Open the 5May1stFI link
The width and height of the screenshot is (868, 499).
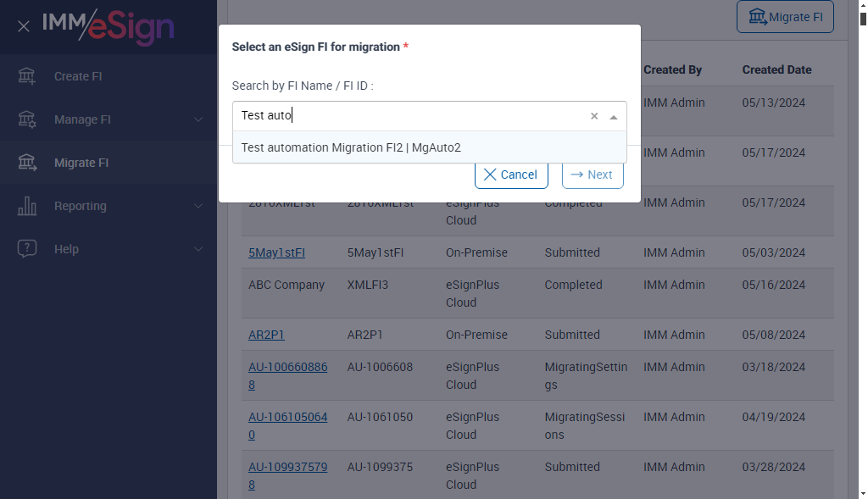(x=276, y=252)
